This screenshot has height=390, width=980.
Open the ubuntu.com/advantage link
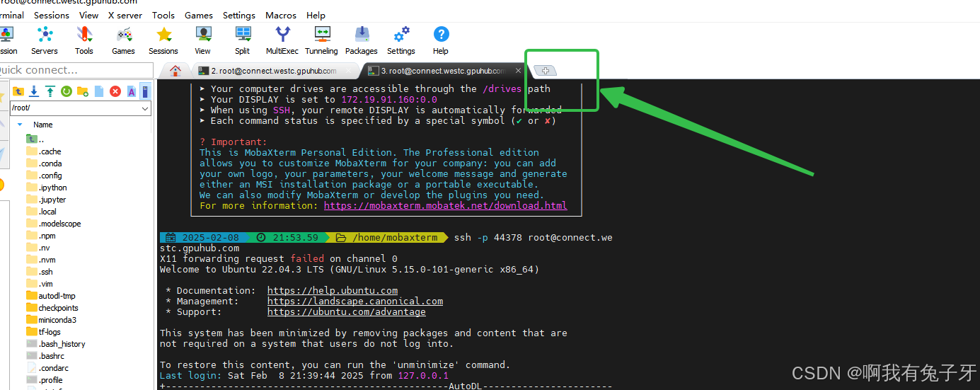click(x=347, y=312)
